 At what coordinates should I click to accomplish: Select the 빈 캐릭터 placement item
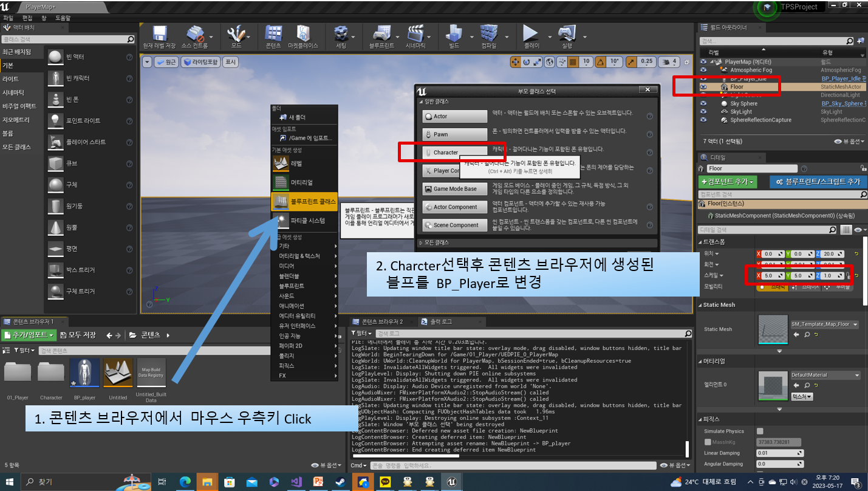pos(90,78)
